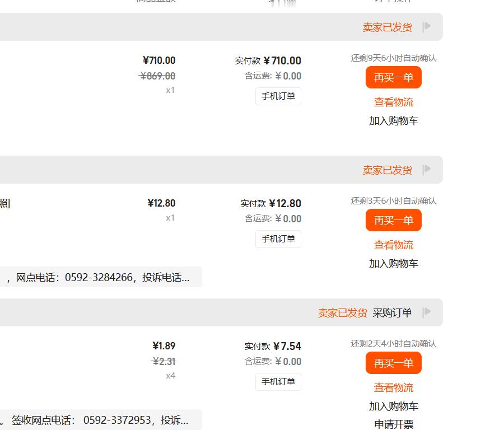Open logistics note with phone 0592-3372953

tap(100, 420)
